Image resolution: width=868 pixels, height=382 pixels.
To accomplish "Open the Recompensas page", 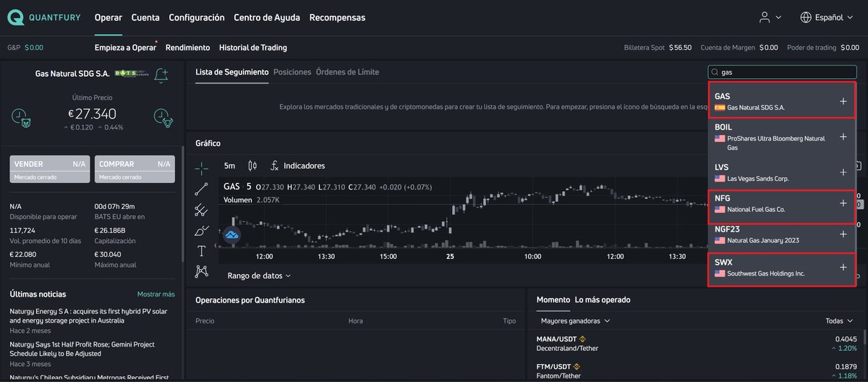I will [337, 17].
